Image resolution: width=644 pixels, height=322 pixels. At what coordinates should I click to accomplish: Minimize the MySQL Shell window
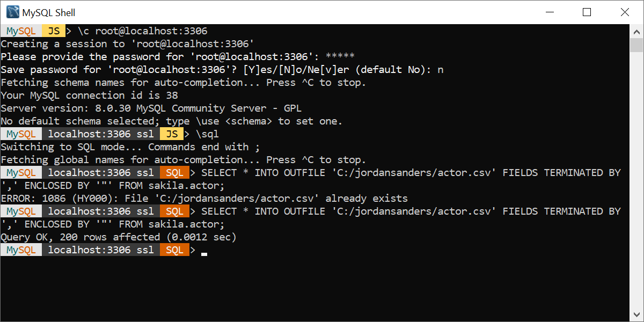[x=557, y=12]
